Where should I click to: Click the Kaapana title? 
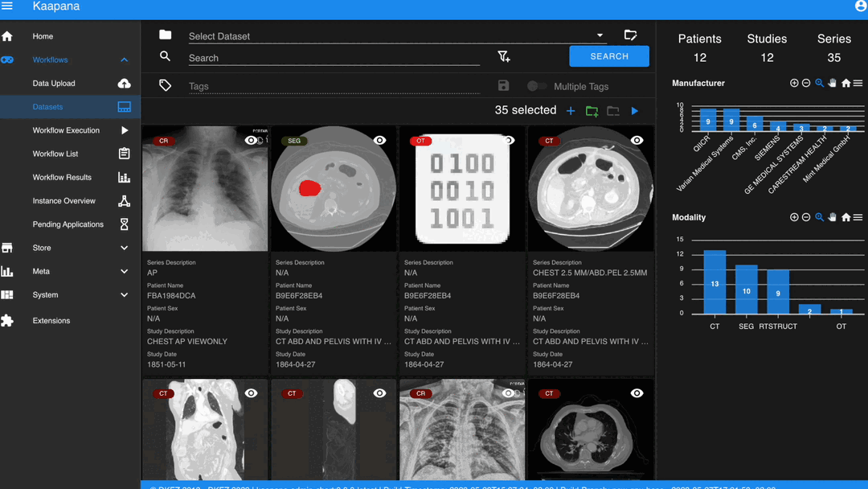56,6
